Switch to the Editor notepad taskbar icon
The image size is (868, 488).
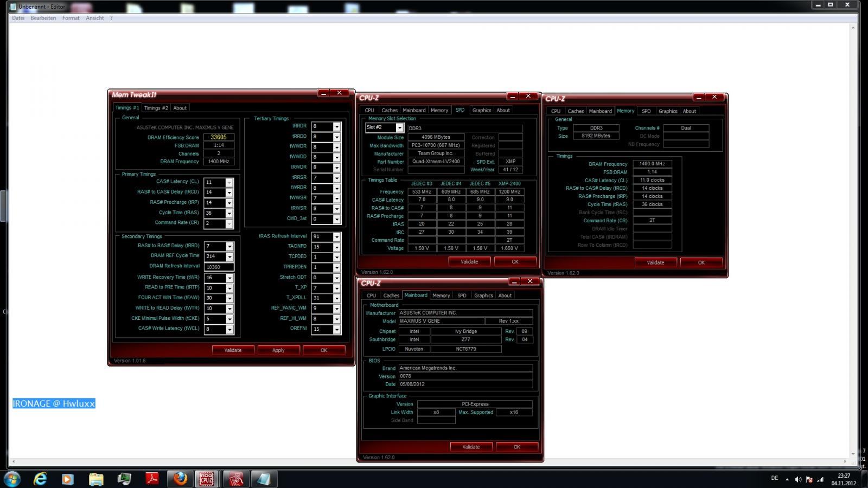(264, 479)
